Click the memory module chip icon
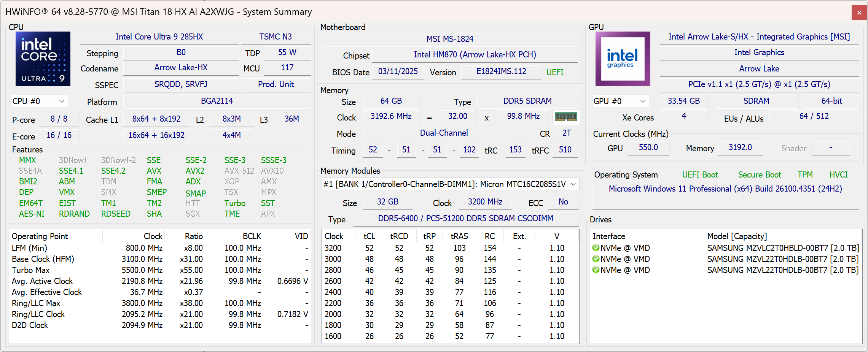Viewport: 868px width, 352px height. click(566, 117)
